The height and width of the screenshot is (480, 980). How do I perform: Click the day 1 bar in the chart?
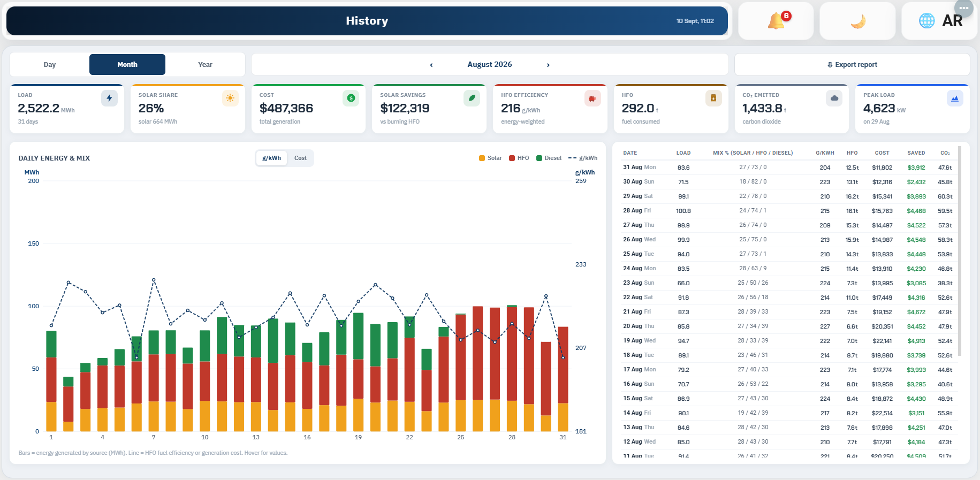click(51, 381)
